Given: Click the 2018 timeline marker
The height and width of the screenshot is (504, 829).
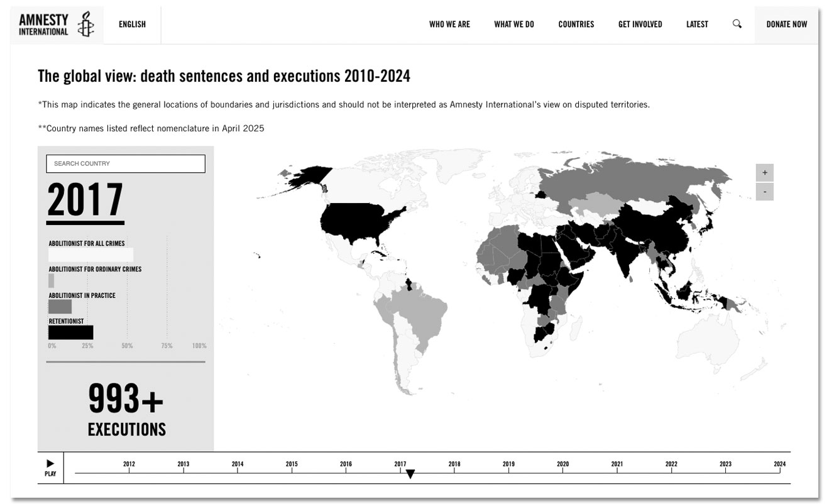Looking at the screenshot, I should tap(454, 466).
